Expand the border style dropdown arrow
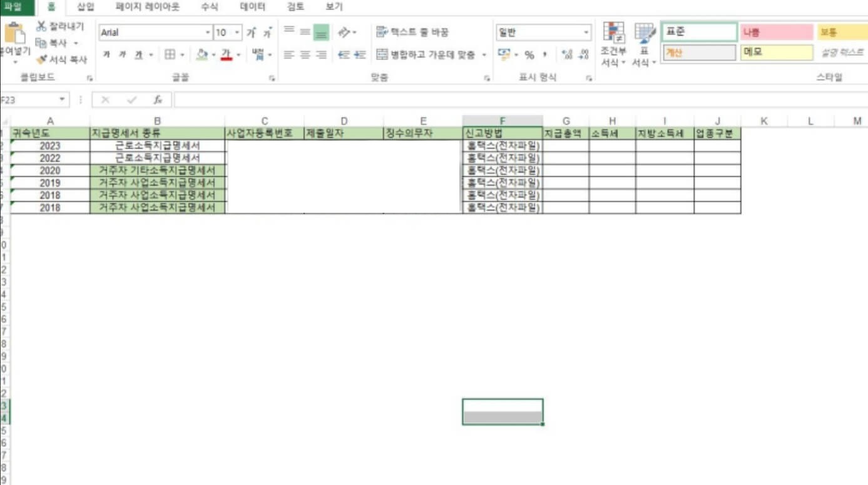868x485 pixels. (x=181, y=54)
